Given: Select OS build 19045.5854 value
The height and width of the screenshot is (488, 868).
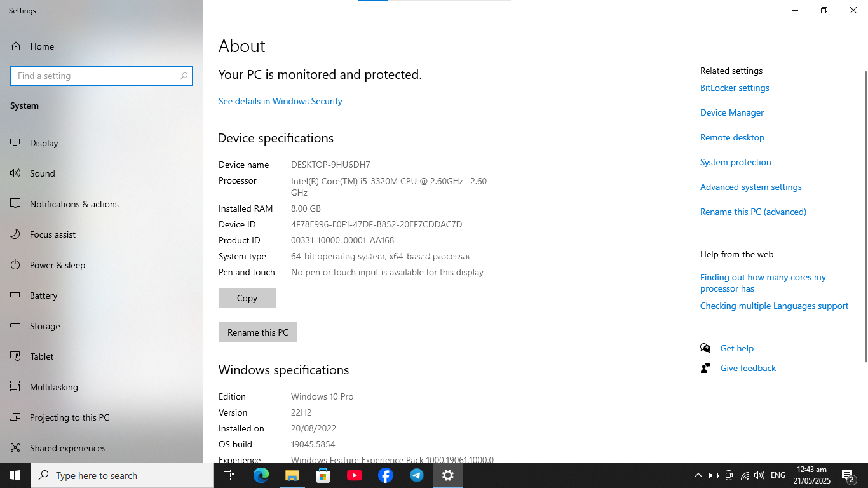Looking at the screenshot, I should coord(313,444).
